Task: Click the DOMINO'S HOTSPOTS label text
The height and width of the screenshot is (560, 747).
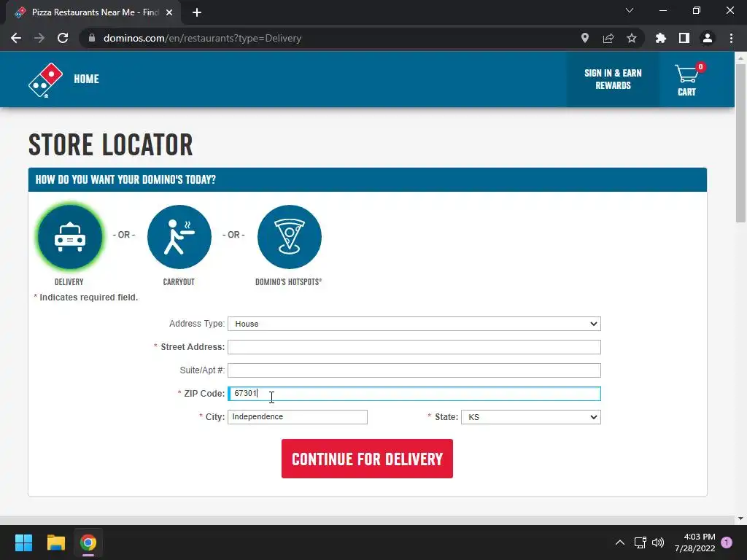Action: pos(288,282)
